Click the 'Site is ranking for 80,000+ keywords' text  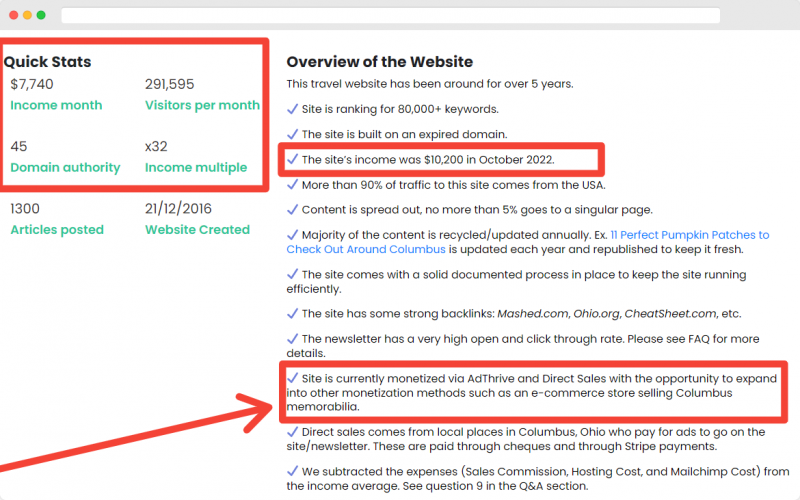pos(400,109)
